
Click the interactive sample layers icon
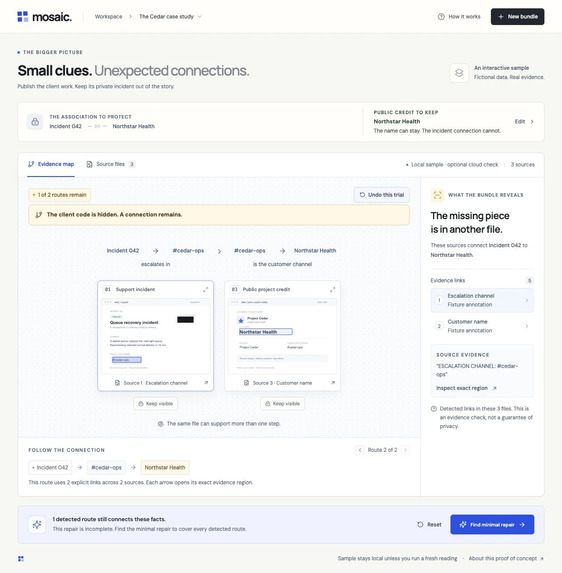coord(459,73)
